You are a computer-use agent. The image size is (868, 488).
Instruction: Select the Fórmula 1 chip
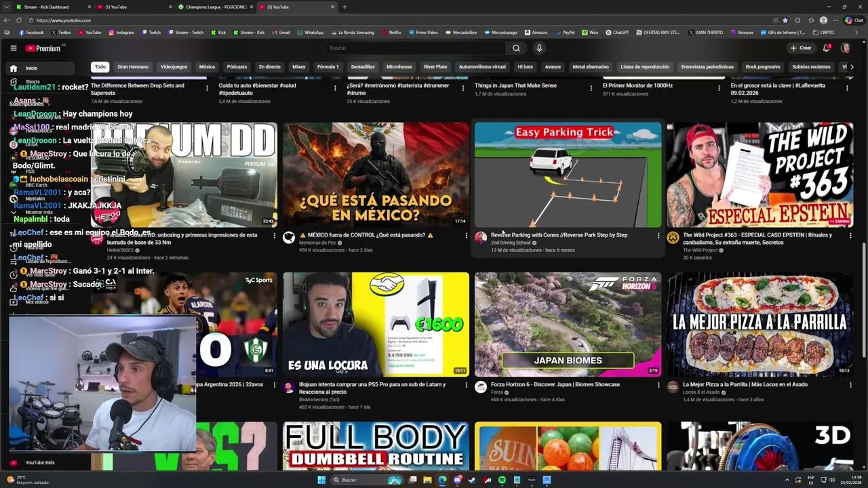[x=328, y=67]
